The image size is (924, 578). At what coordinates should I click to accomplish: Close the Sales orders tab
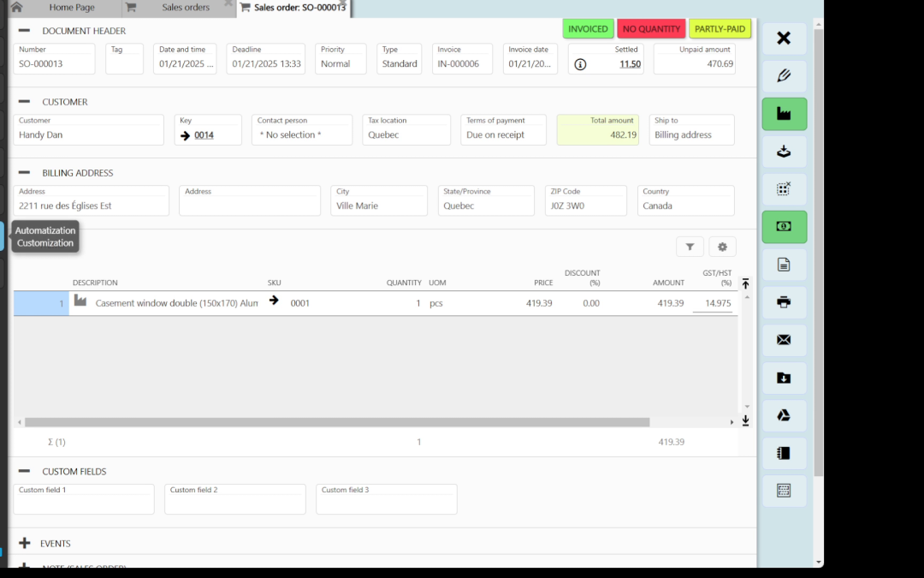pos(228,3)
